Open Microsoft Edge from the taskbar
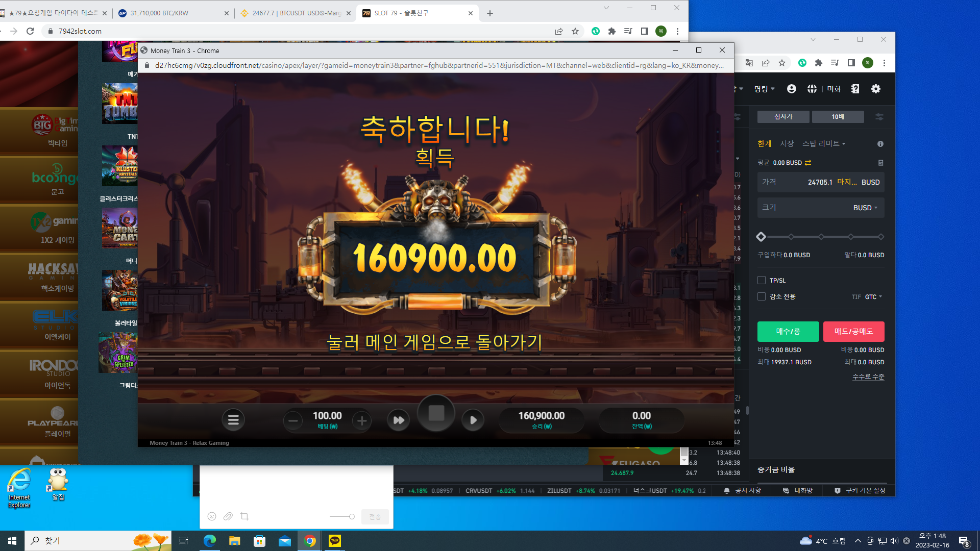The width and height of the screenshot is (980, 551). (209, 541)
